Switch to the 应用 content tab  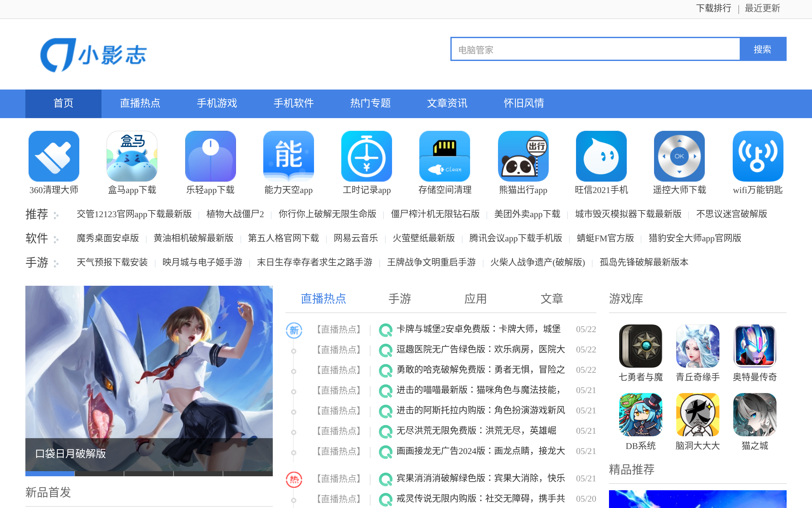tap(475, 299)
